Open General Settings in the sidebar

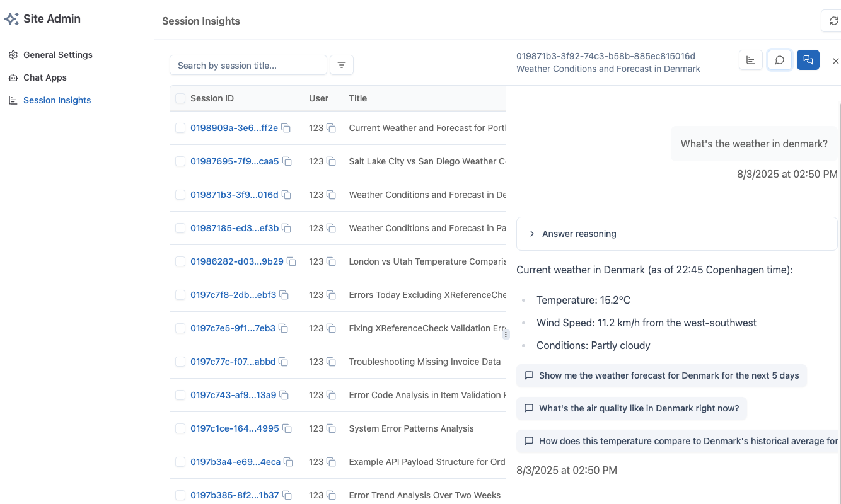[x=57, y=55]
